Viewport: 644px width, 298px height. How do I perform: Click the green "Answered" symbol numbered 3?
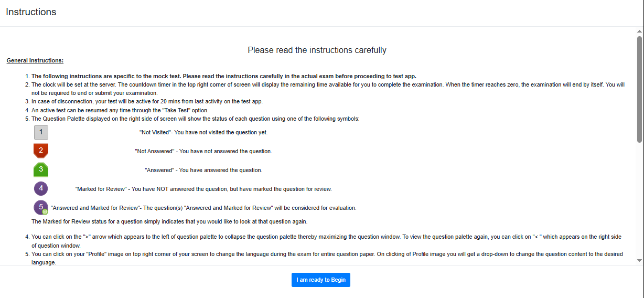[x=41, y=169]
